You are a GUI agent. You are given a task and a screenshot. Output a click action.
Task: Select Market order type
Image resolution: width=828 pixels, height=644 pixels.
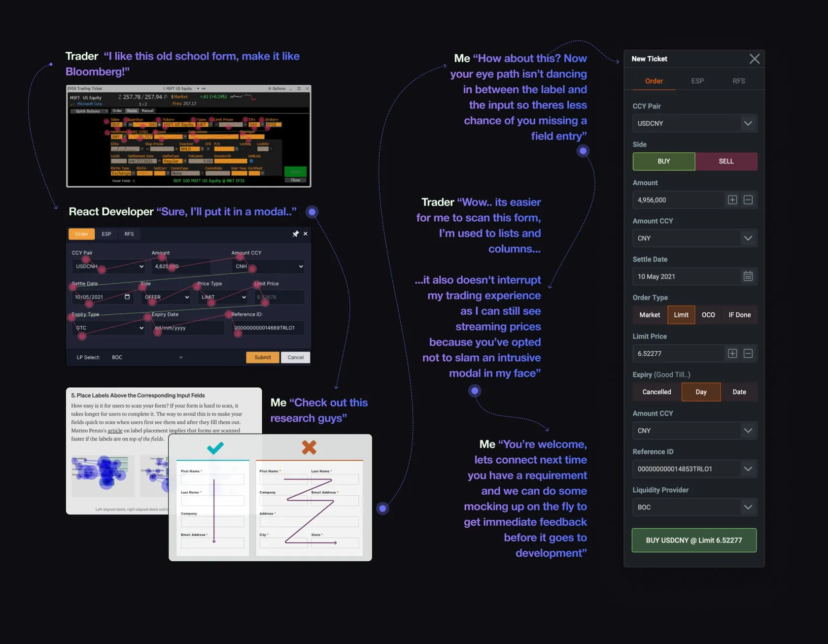click(650, 315)
